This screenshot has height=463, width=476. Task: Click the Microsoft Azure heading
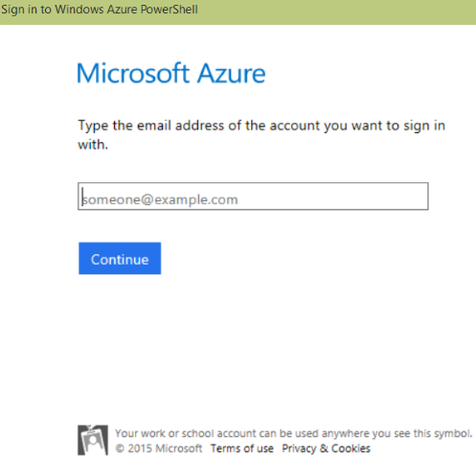point(171,73)
